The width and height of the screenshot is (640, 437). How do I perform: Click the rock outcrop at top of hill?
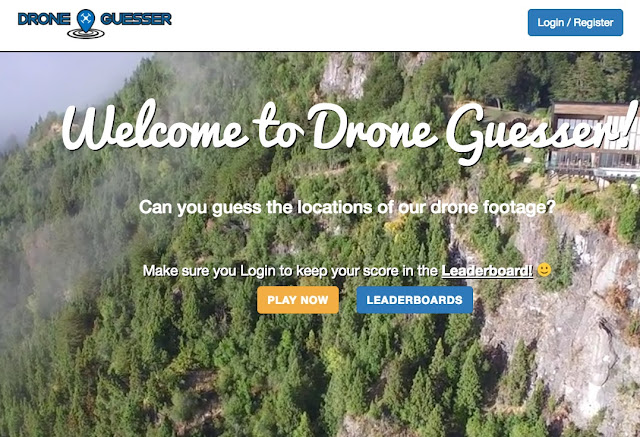click(x=345, y=74)
